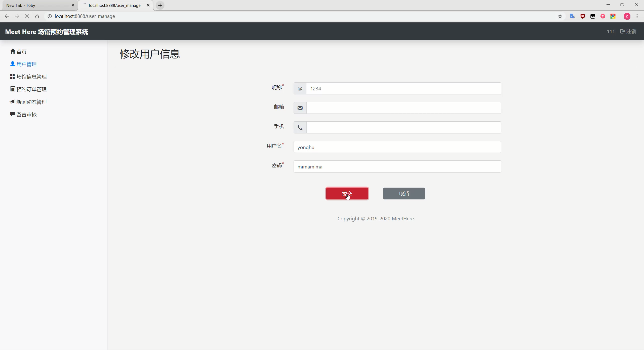
Task: Stop page loading with X button
Action: pyautogui.click(x=27, y=16)
